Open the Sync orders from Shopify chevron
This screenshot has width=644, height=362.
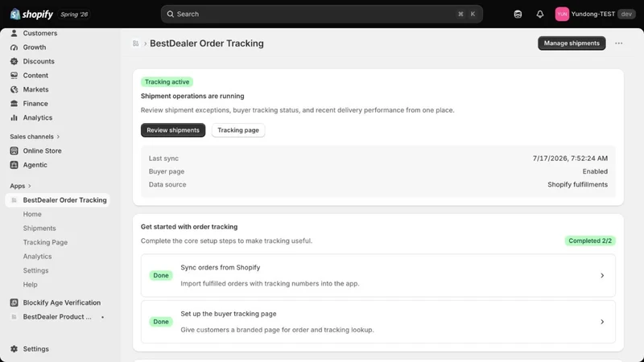tap(602, 275)
